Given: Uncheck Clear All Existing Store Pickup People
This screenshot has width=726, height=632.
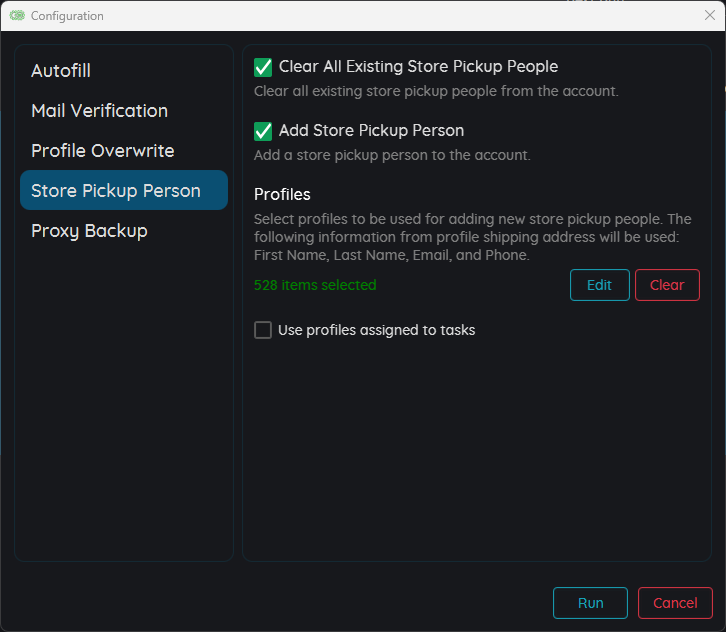Looking at the screenshot, I should [x=263, y=67].
